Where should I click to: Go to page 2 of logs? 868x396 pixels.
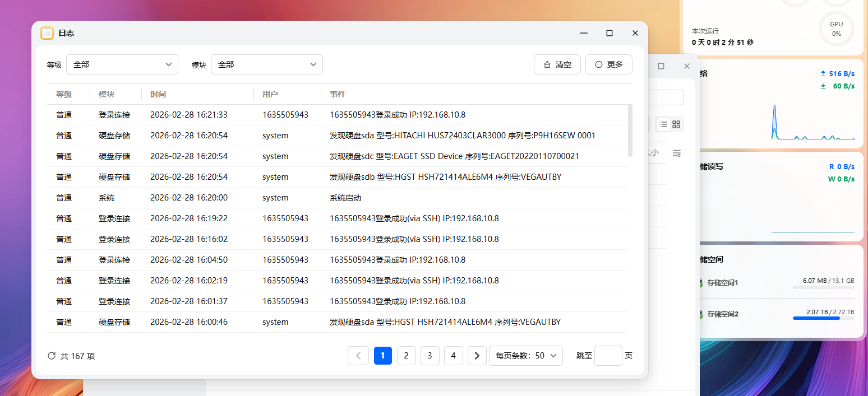tap(406, 356)
